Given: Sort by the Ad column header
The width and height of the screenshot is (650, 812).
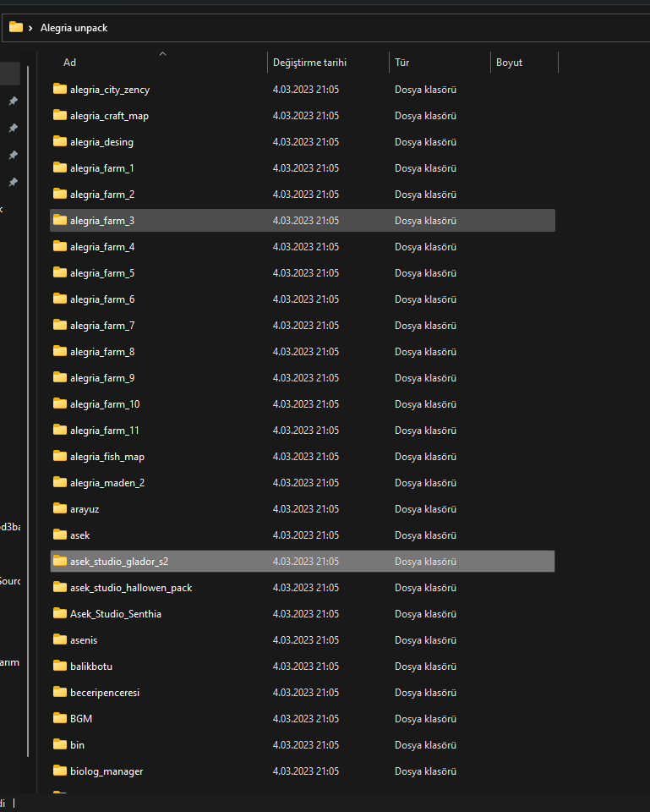Looking at the screenshot, I should (x=69, y=63).
